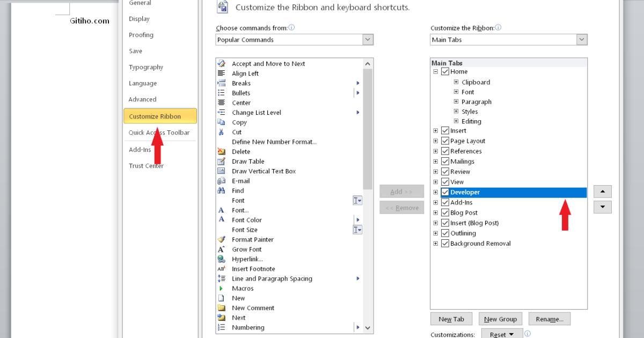Click the New Comment icon
The image size is (644, 338).
221,308
